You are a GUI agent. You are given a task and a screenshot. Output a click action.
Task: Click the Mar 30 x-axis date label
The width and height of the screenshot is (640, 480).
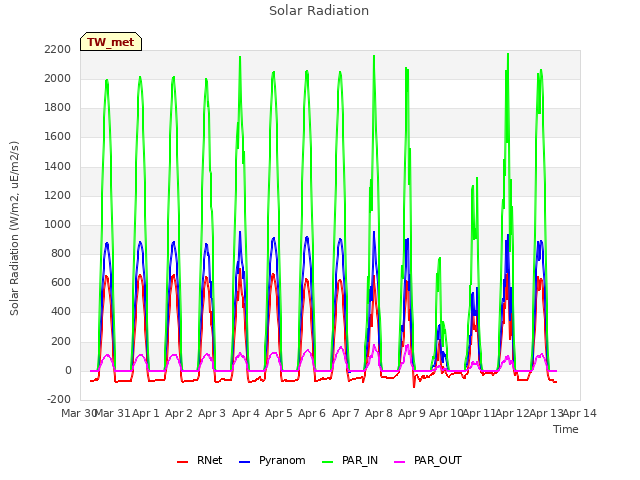coord(78,413)
